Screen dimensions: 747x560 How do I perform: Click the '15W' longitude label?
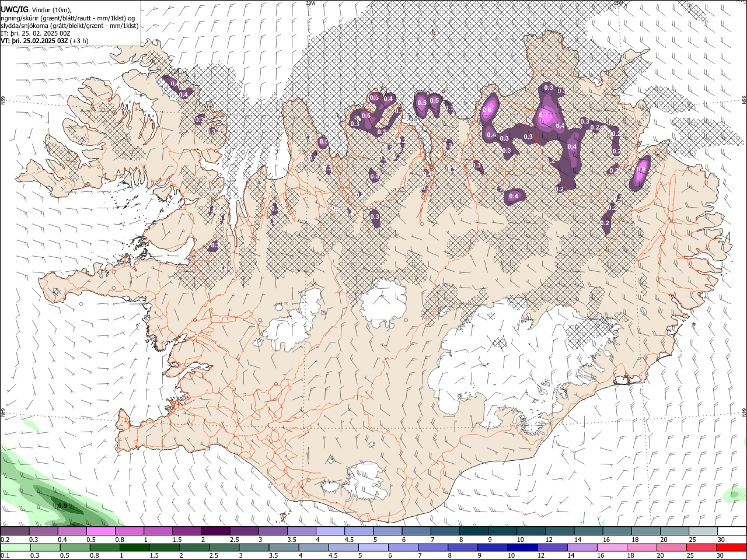[618, 3]
